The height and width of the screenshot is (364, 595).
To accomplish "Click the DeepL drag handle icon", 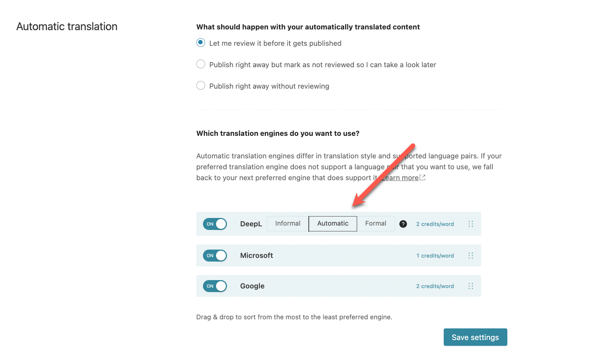I will pyautogui.click(x=471, y=224).
